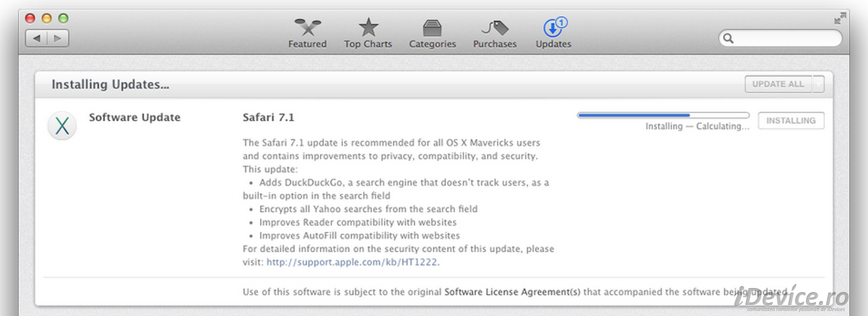Expand the Update All dropdown arrow
The width and height of the screenshot is (868, 316).
tap(818, 84)
